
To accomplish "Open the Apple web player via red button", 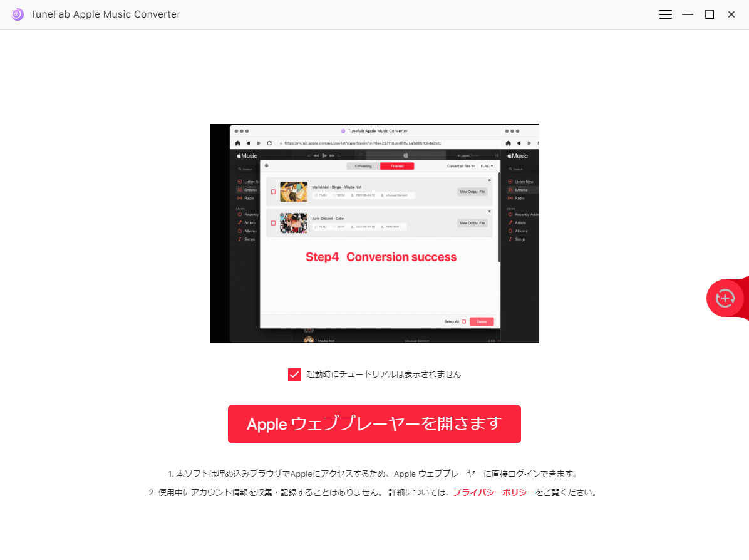I will click(374, 424).
